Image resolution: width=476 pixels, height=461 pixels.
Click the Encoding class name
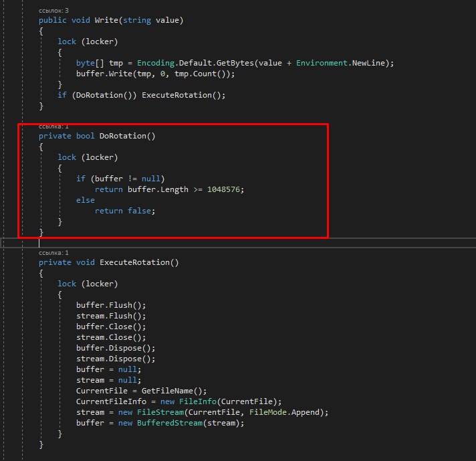(x=156, y=63)
